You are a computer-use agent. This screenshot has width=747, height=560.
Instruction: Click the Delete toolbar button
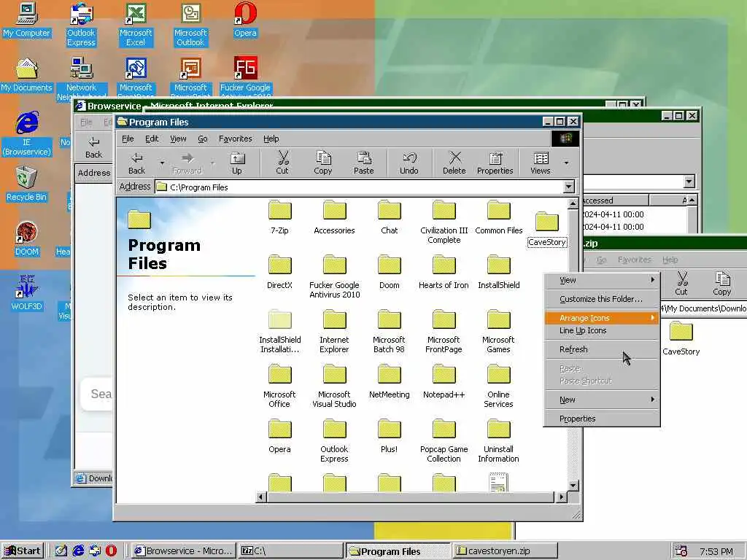click(454, 163)
